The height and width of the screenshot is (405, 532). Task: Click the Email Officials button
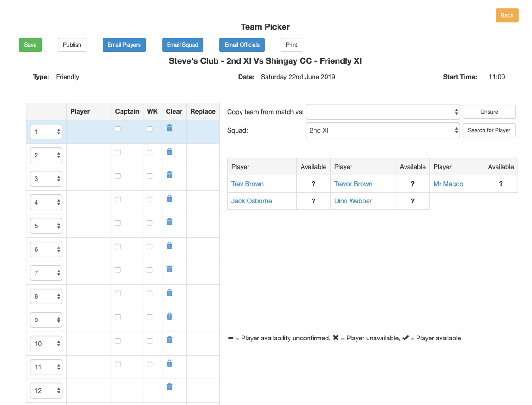tap(242, 45)
